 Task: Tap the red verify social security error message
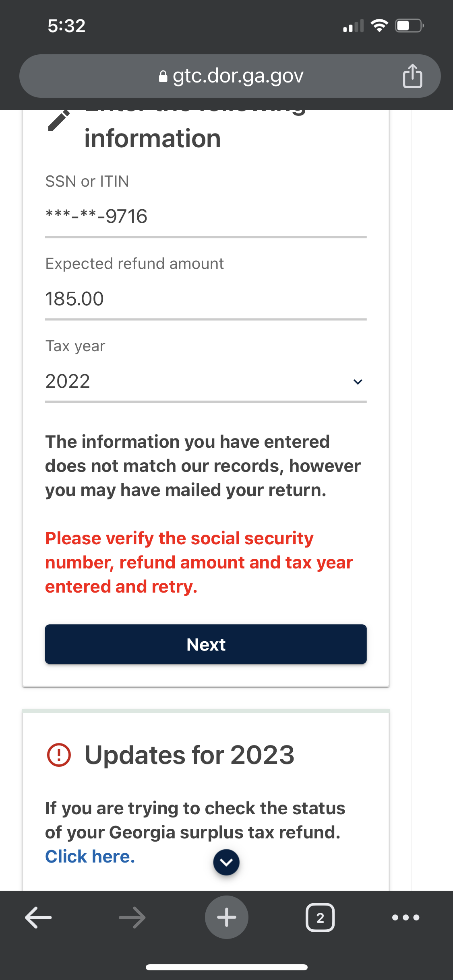[x=199, y=562]
